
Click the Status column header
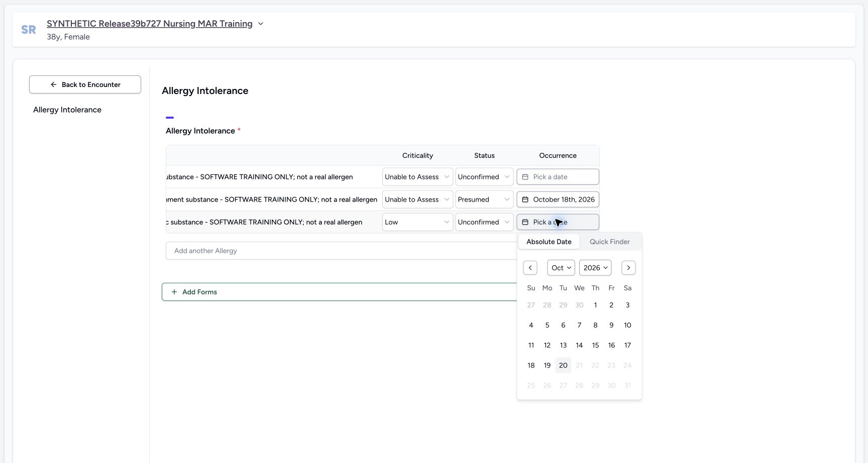pyautogui.click(x=484, y=156)
